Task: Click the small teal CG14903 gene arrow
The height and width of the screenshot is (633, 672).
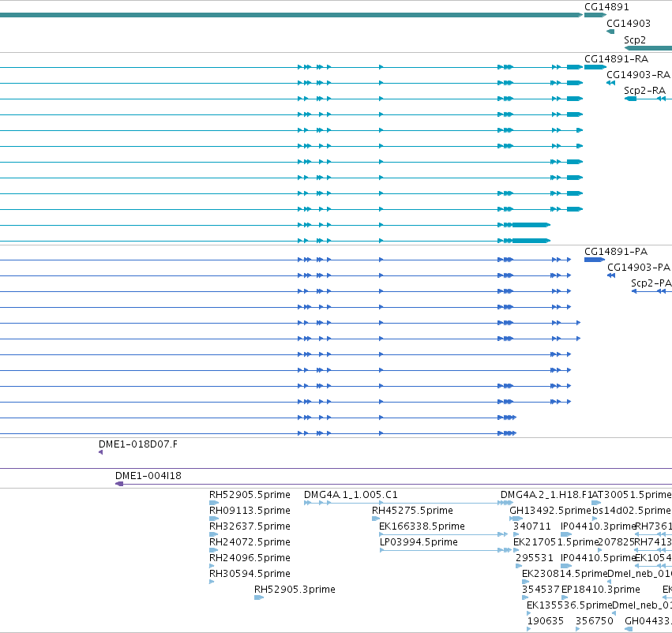Action: (610, 32)
